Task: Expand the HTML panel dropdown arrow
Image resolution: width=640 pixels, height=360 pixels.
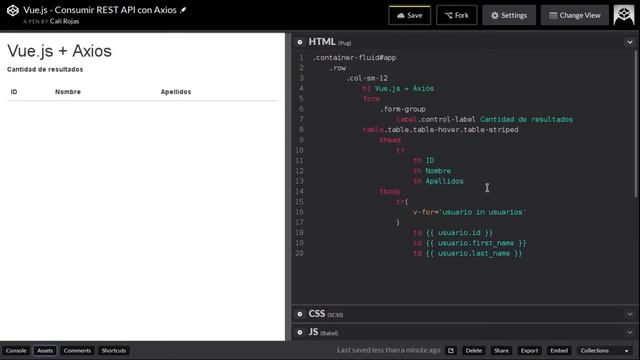Action: pyautogui.click(x=630, y=42)
